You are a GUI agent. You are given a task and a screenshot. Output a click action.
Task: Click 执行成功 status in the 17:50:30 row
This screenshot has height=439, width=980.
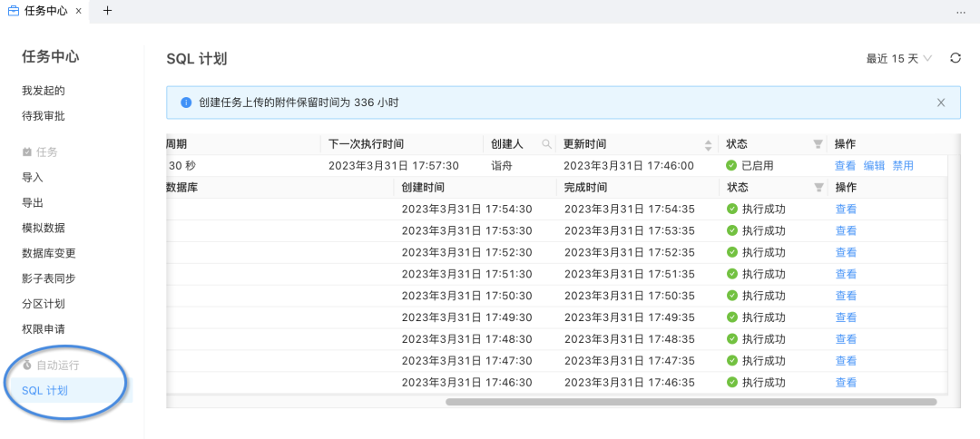(x=756, y=296)
